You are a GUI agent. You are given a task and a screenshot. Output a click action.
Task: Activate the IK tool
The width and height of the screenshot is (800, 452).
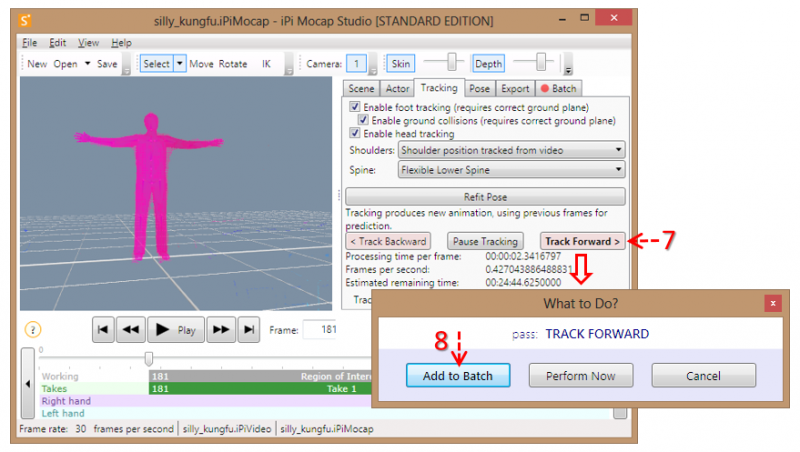coord(266,64)
